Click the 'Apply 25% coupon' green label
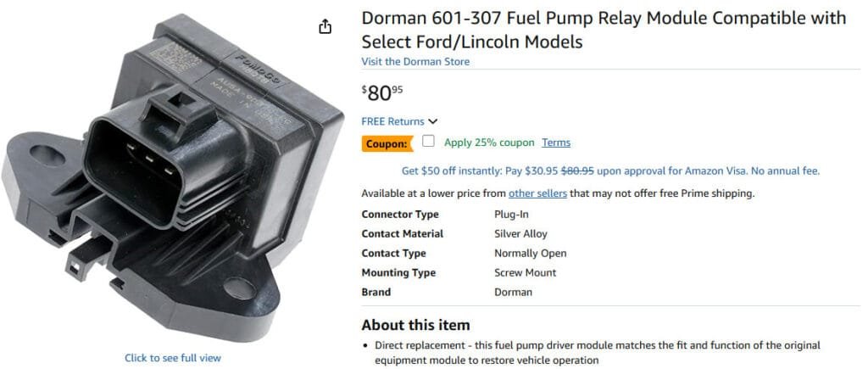This screenshot has height=369, width=868. [489, 143]
